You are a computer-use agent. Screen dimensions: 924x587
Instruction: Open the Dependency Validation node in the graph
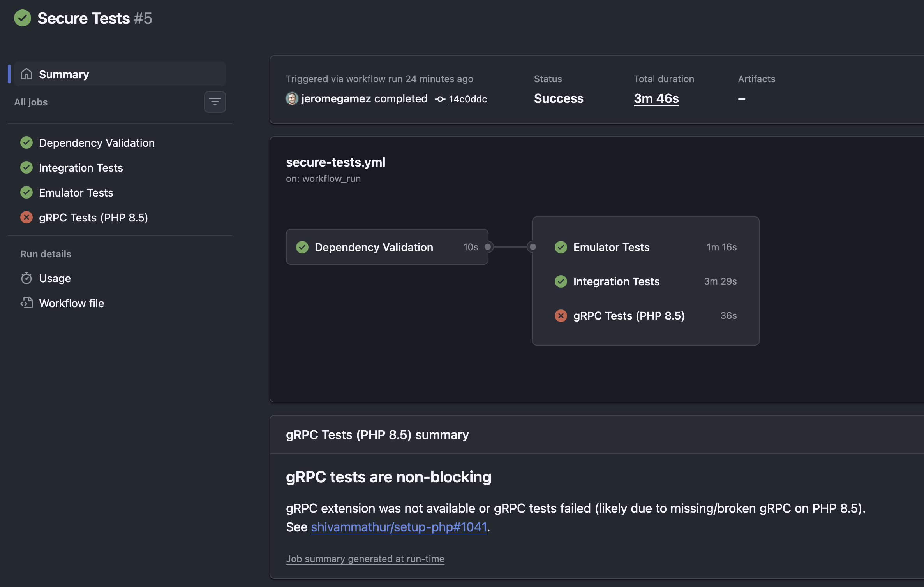(x=374, y=247)
